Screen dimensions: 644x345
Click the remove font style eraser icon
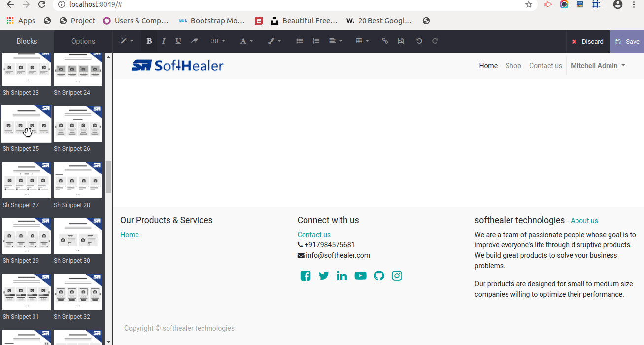point(195,41)
